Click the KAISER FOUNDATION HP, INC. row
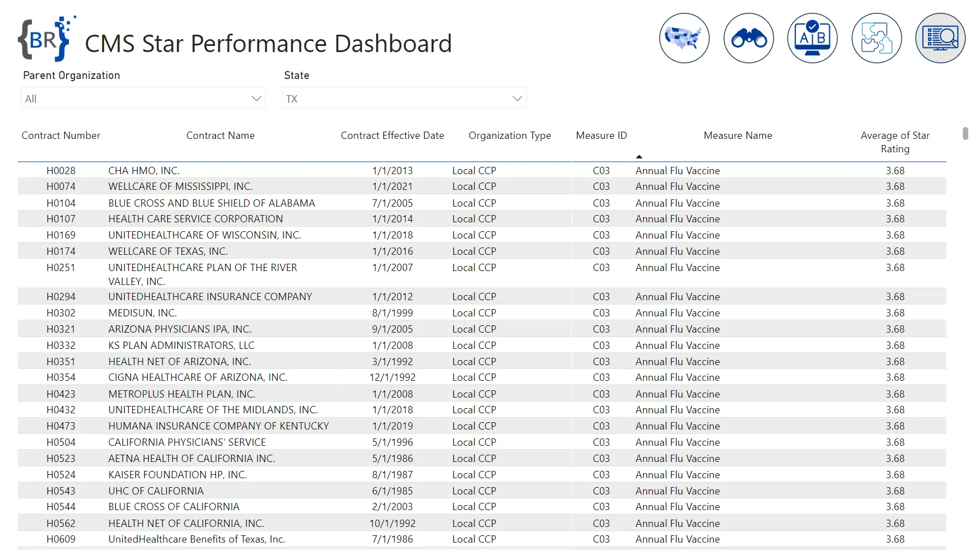Image resolution: width=980 pixels, height=551 pixels. click(x=177, y=475)
